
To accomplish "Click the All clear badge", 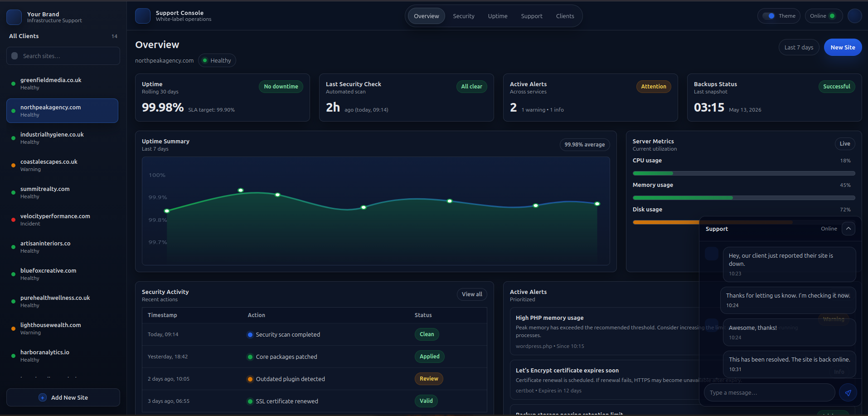I will pos(471,87).
